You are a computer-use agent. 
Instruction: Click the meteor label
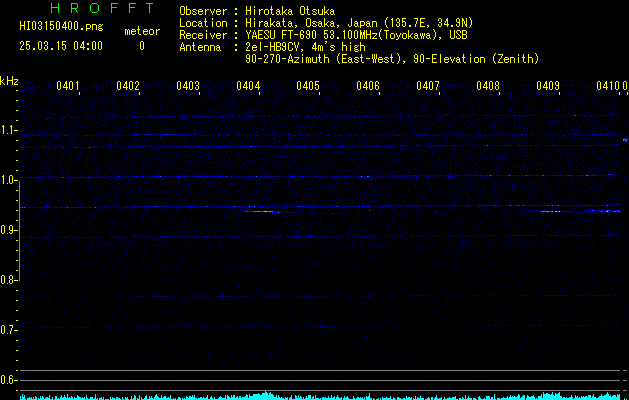pos(142,31)
